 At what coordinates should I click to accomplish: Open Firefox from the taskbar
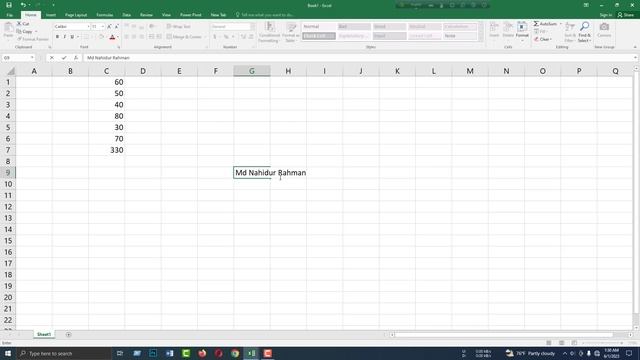coord(202,353)
